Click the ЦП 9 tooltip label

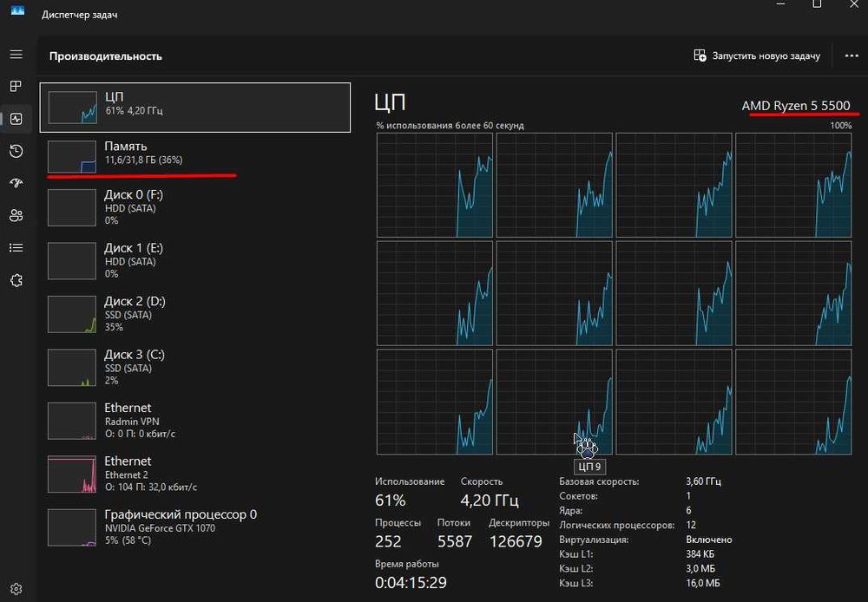click(589, 467)
